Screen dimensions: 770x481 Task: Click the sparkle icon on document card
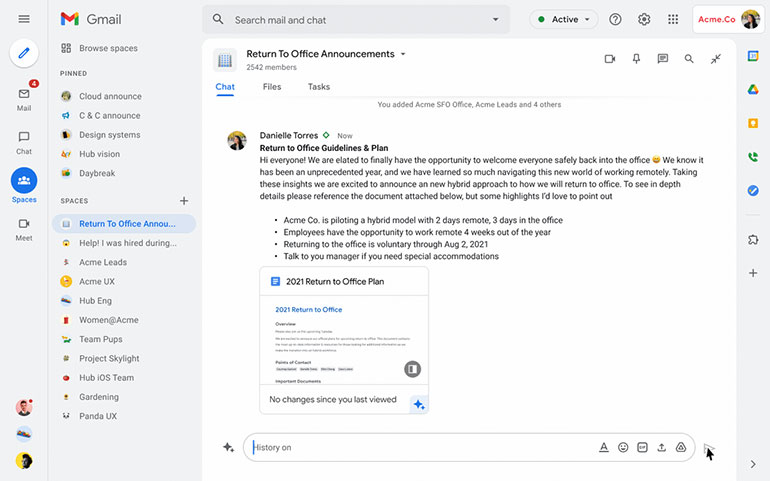tap(419, 404)
